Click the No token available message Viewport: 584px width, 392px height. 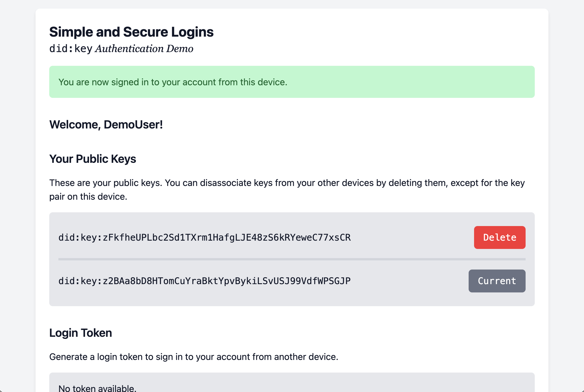click(97, 388)
